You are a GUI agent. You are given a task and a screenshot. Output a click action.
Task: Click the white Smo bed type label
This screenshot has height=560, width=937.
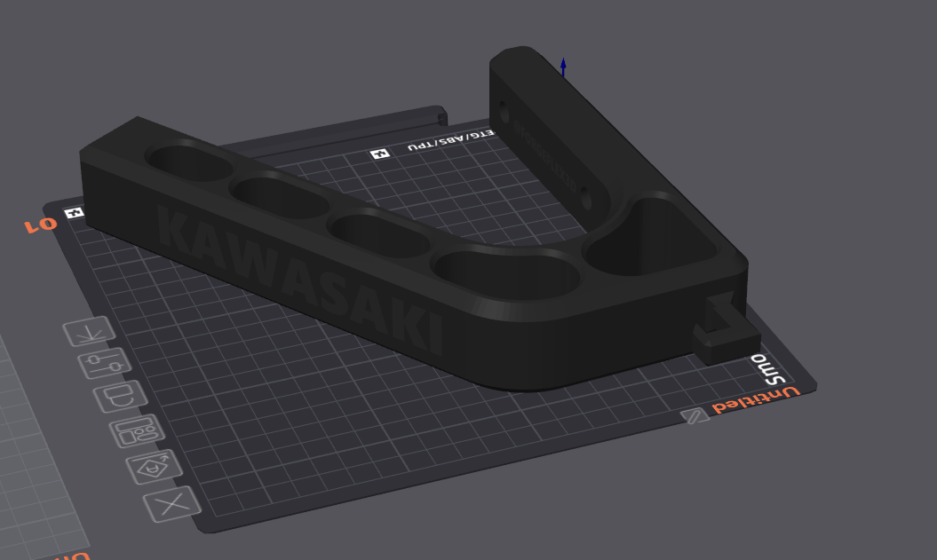pyautogui.click(x=769, y=369)
